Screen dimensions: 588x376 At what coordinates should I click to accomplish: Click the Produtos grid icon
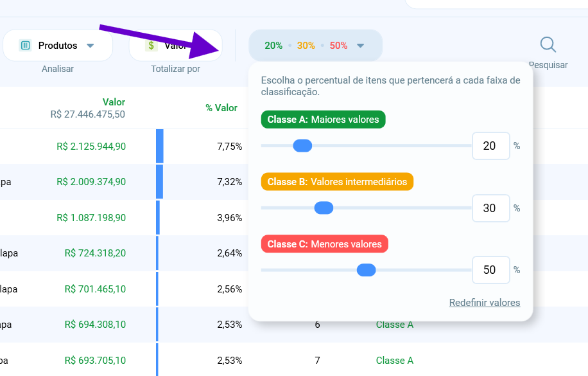25,46
